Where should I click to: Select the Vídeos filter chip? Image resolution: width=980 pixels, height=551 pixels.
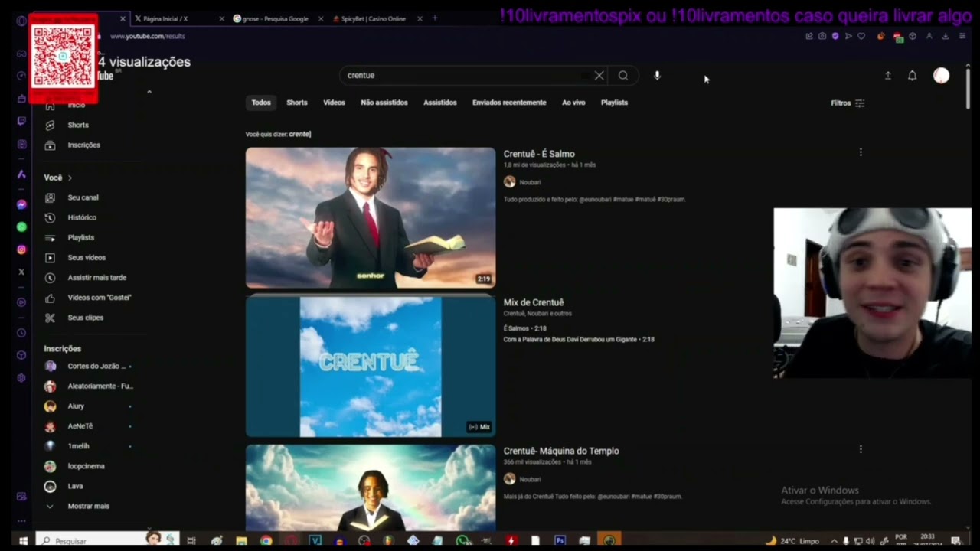(334, 103)
